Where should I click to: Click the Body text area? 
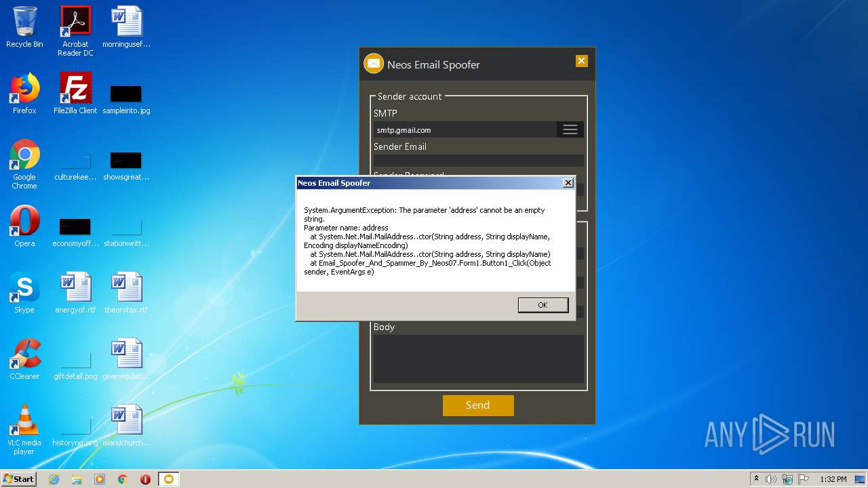pyautogui.click(x=478, y=359)
